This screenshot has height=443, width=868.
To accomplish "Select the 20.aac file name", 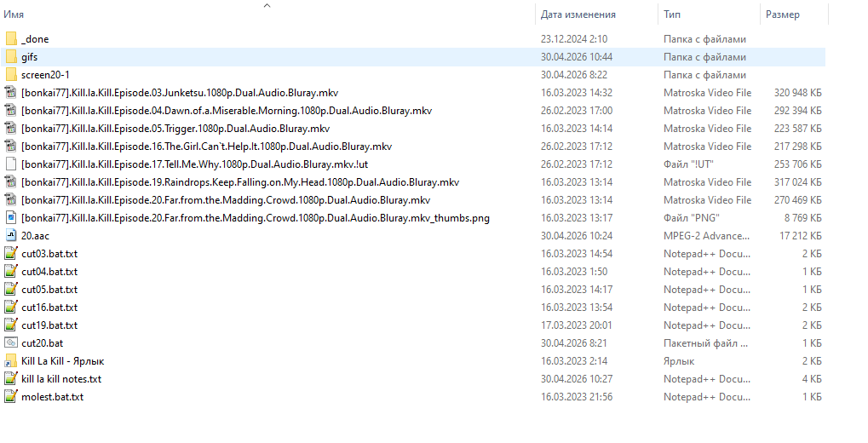I will (36, 235).
